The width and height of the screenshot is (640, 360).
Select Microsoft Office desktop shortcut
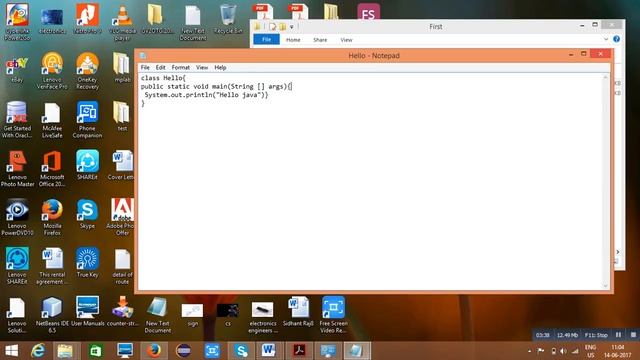pos(52,168)
